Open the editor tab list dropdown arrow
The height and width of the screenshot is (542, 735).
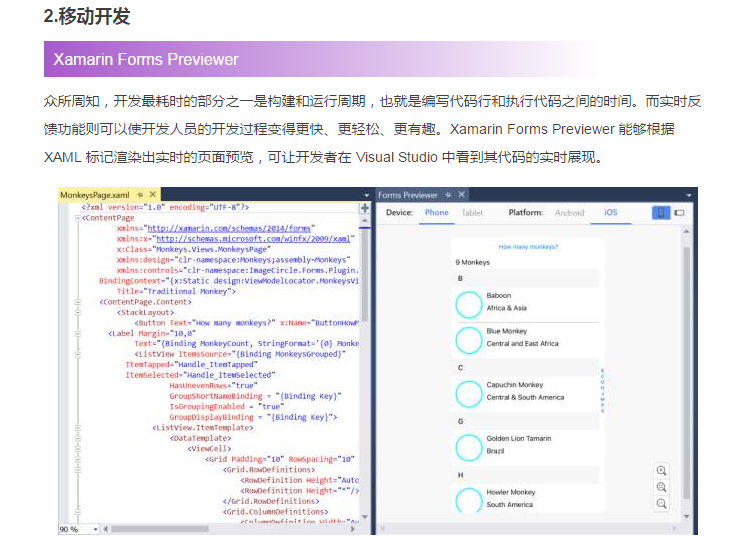click(x=366, y=195)
